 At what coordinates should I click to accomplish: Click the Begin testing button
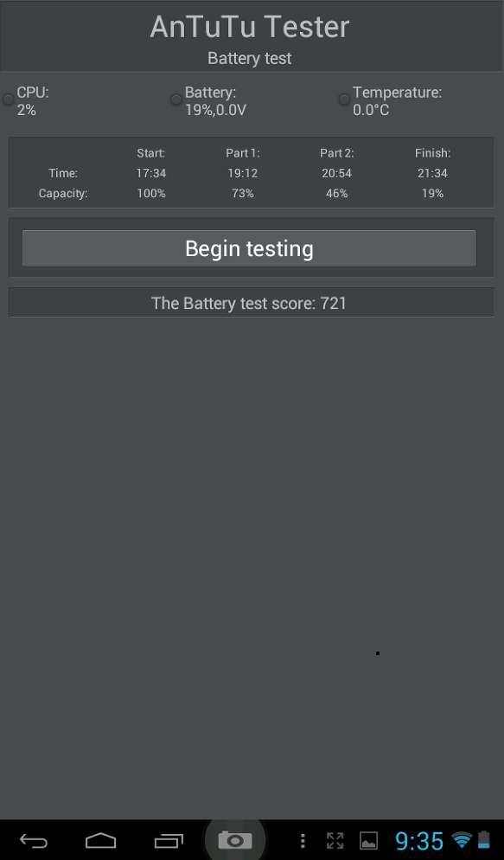pos(249,248)
